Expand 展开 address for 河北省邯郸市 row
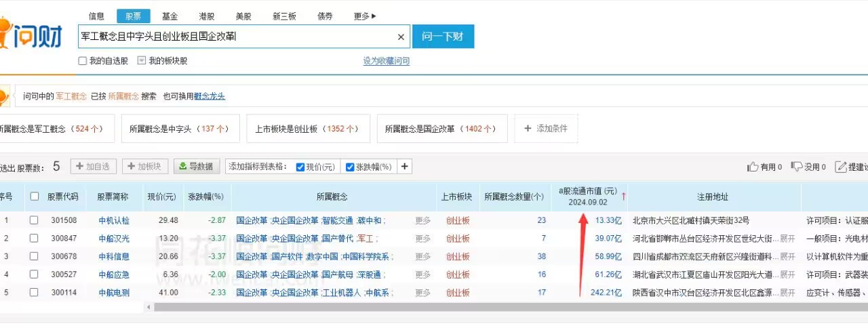Viewport: 868px width, 328px height. pos(787,239)
